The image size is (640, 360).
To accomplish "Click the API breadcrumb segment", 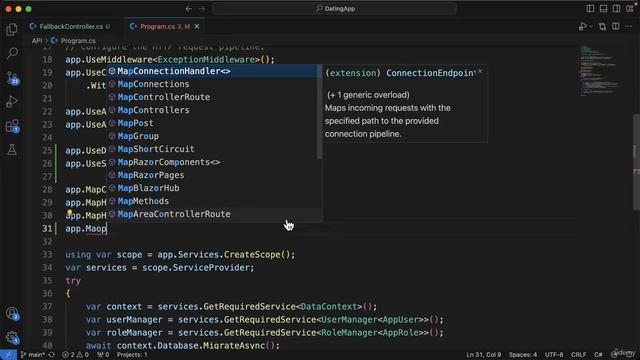I will (x=37, y=41).
